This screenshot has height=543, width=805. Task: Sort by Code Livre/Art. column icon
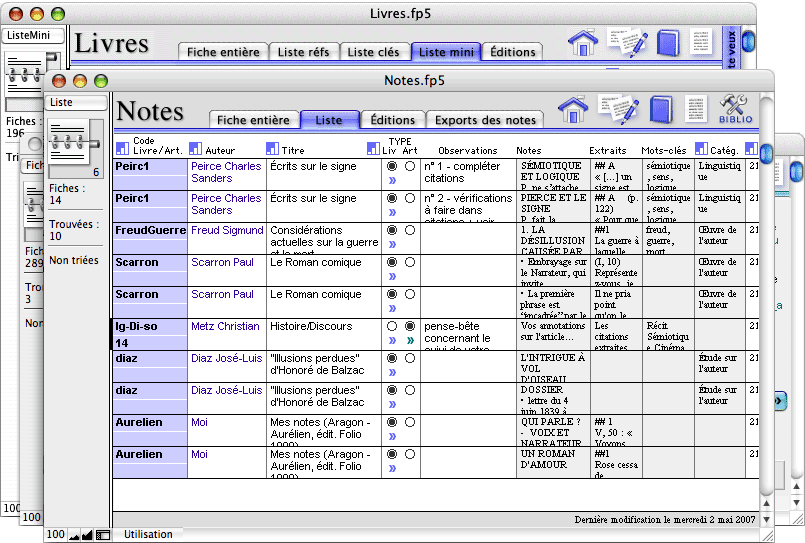pyautogui.click(x=122, y=148)
